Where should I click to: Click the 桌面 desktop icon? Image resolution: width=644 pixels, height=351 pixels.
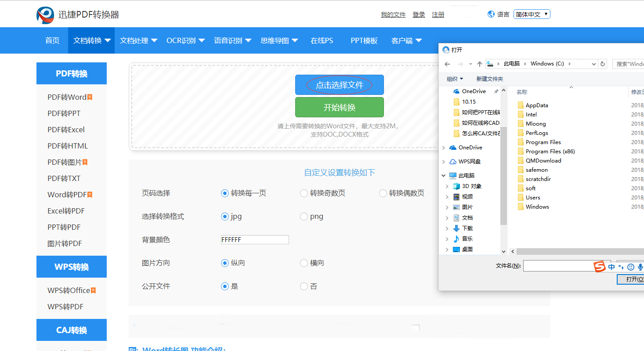coord(456,249)
